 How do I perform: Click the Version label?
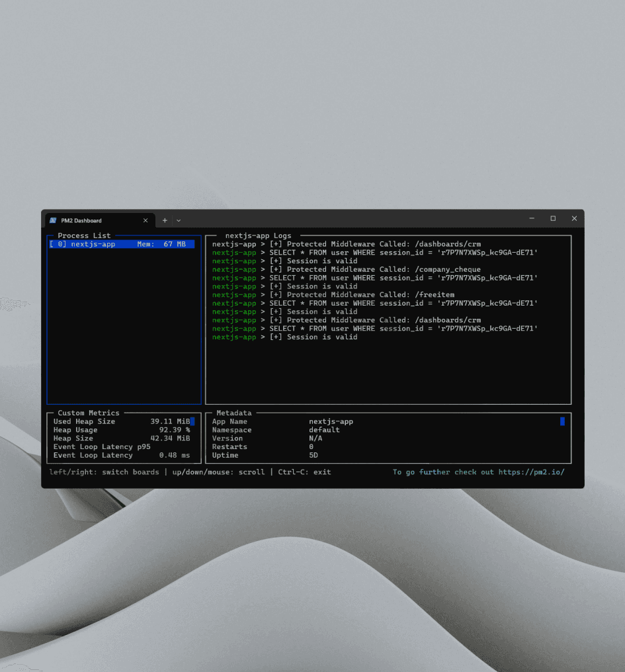click(228, 439)
